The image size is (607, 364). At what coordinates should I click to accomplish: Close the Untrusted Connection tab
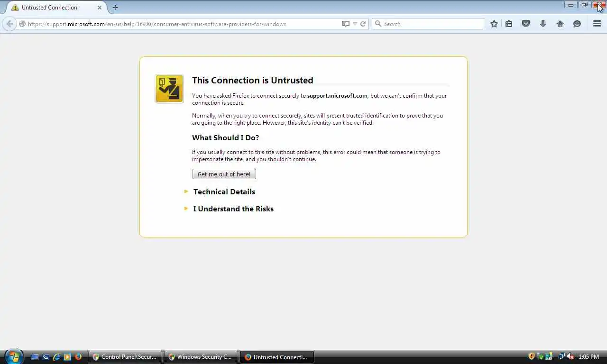pos(100,8)
